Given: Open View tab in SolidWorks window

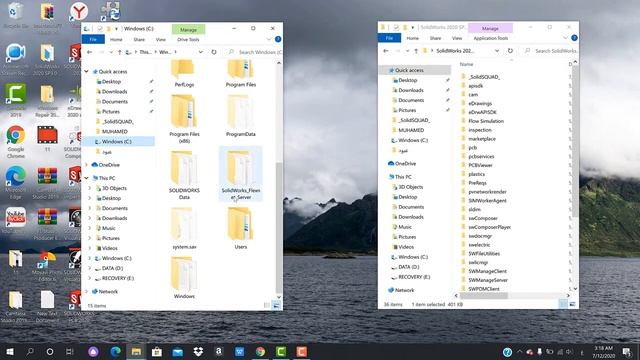Looking at the screenshot, I should pyautogui.click(x=457, y=38).
